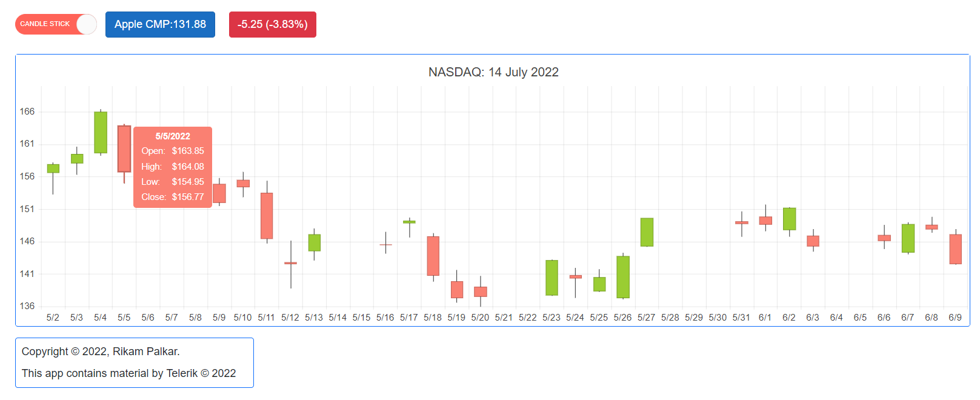This screenshot has height=400, width=980.
Task: Click the Telerik copyright notice text
Action: [x=128, y=373]
